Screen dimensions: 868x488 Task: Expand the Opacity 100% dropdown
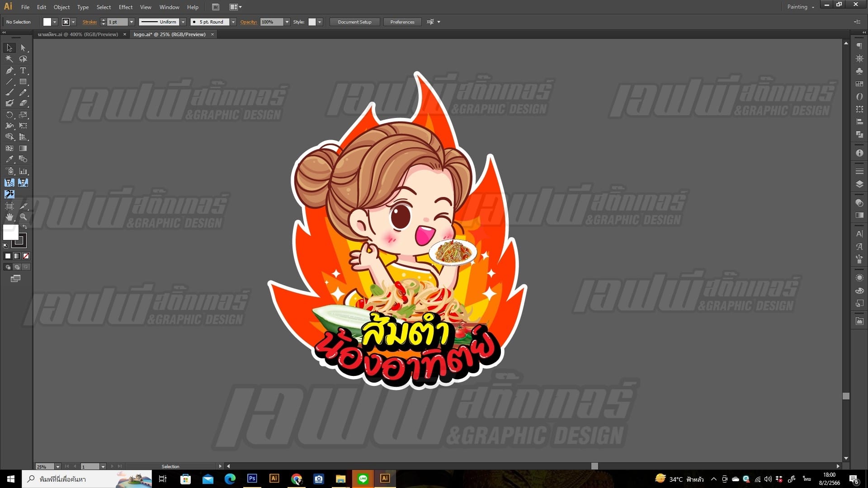[287, 22]
